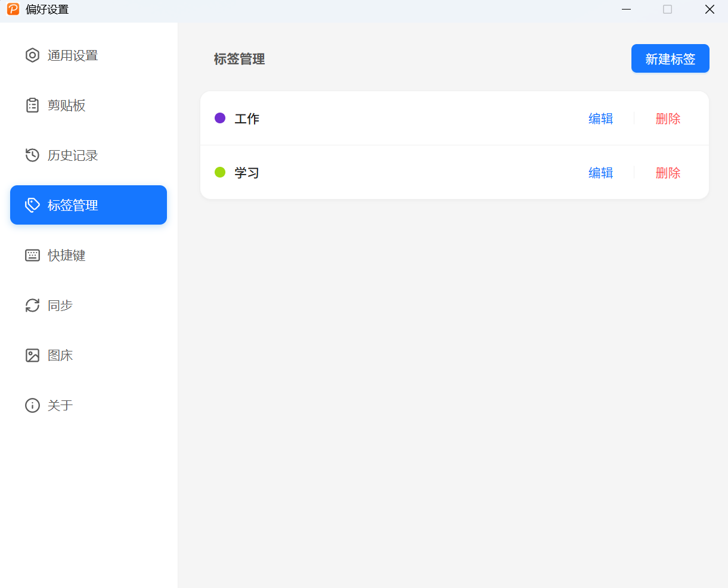Screen dimensions: 728x588
Task: Open the 通用设置 settings page
Action: [73, 55]
